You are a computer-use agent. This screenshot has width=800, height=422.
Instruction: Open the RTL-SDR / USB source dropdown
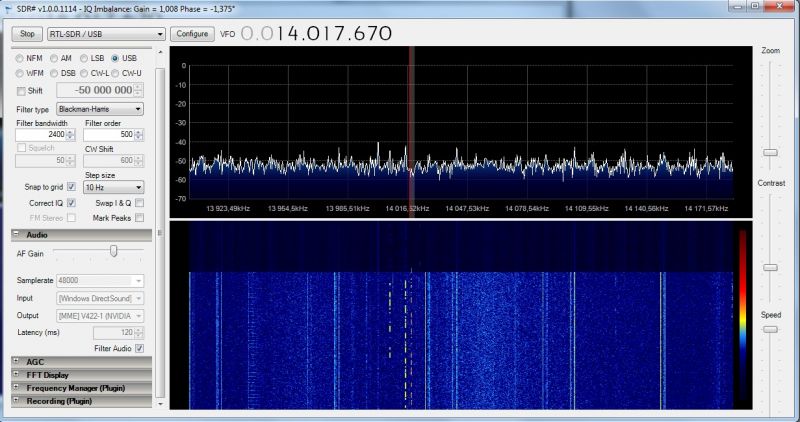[x=107, y=34]
